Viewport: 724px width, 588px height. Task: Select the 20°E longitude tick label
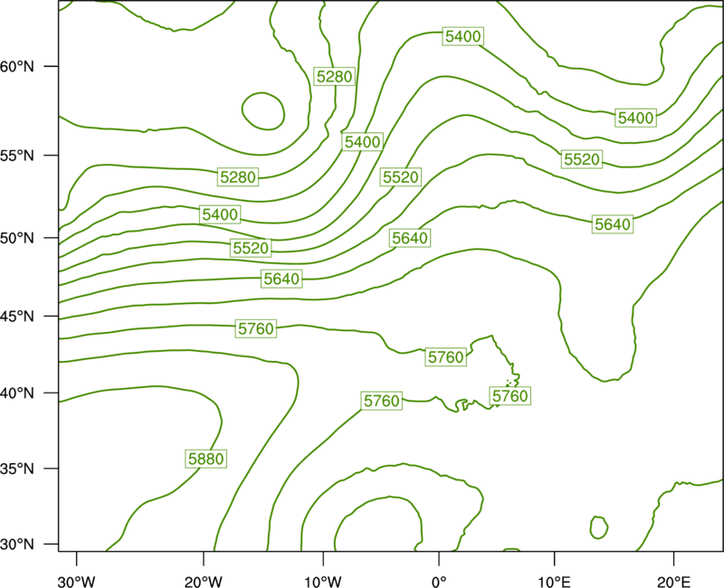click(x=673, y=582)
